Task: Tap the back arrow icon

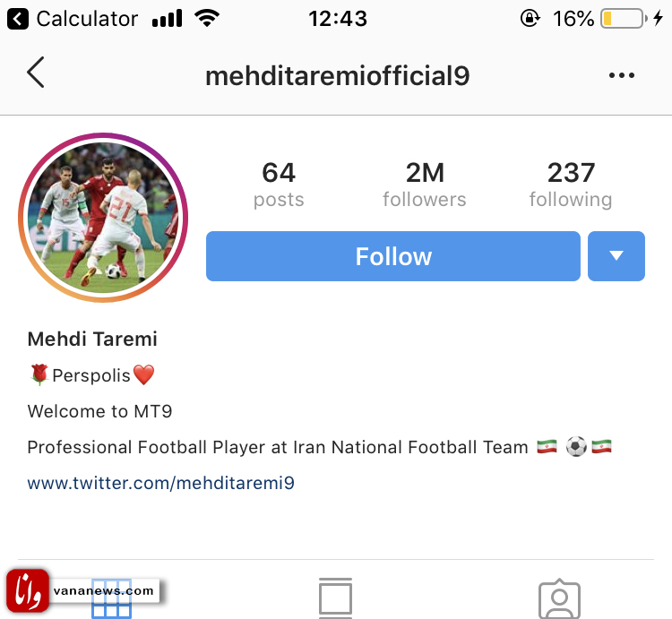Action: pyautogui.click(x=36, y=73)
